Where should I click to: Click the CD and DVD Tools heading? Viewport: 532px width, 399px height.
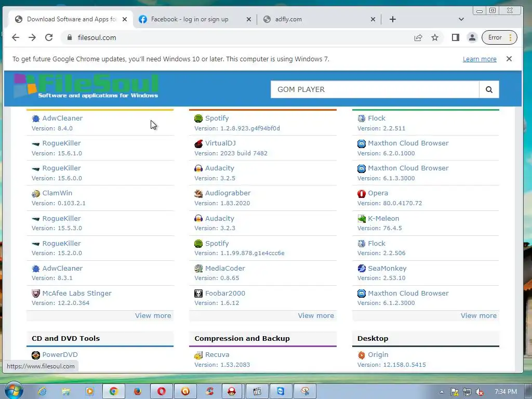66,338
